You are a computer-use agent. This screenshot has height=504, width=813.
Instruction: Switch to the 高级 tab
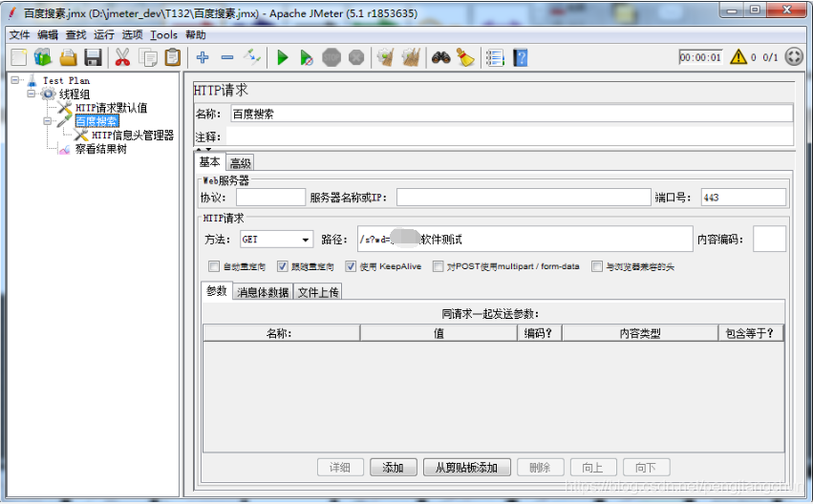(x=240, y=163)
